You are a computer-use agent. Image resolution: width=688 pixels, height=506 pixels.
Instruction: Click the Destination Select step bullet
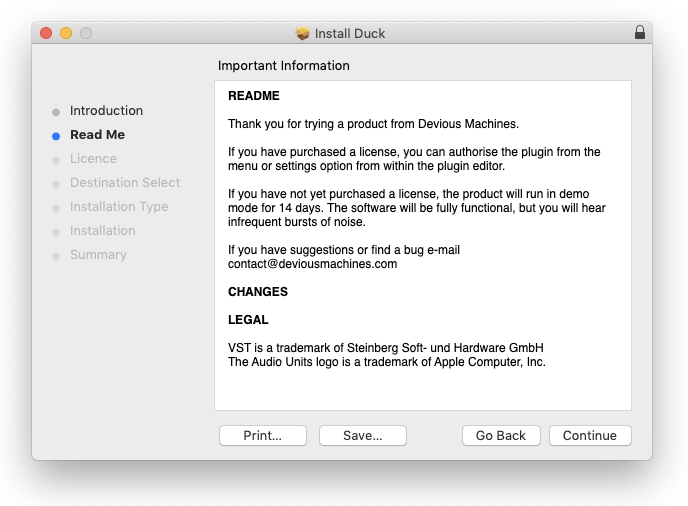[x=56, y=183]
